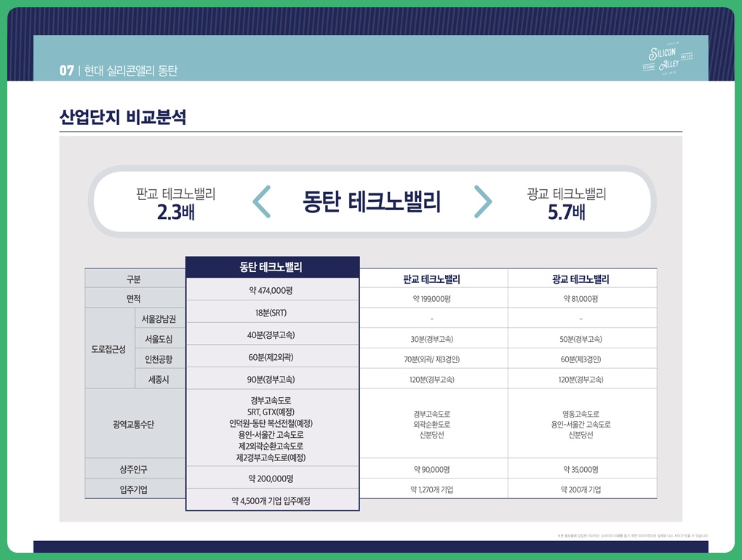Viewport: 742px width, 560px height.
Task: Click the 약 200,000명 cell
Action: [271, 478]
